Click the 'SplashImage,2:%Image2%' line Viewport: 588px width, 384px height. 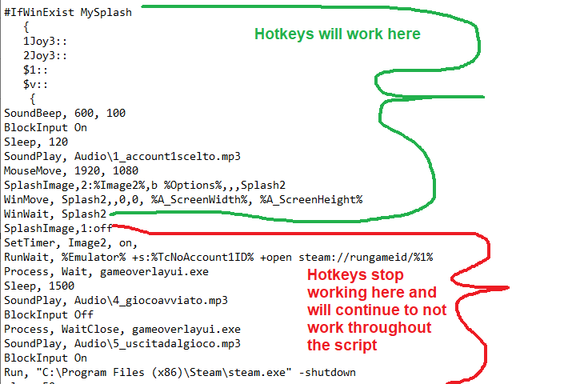[145, 186]
